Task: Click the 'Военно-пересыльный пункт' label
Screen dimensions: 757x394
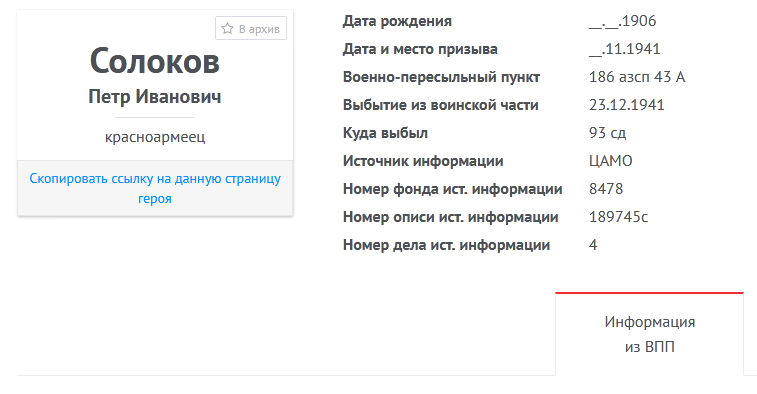Action: [x=441, y=77]
